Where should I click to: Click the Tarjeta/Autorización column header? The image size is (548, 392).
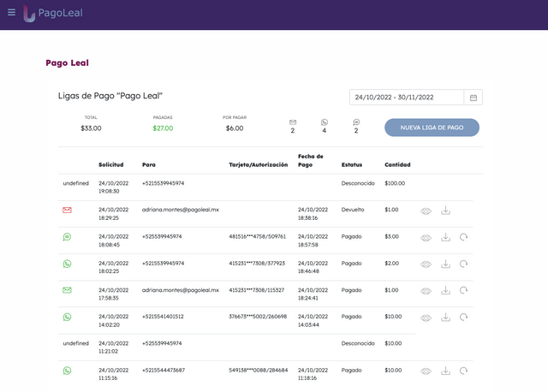coord(259,165)
